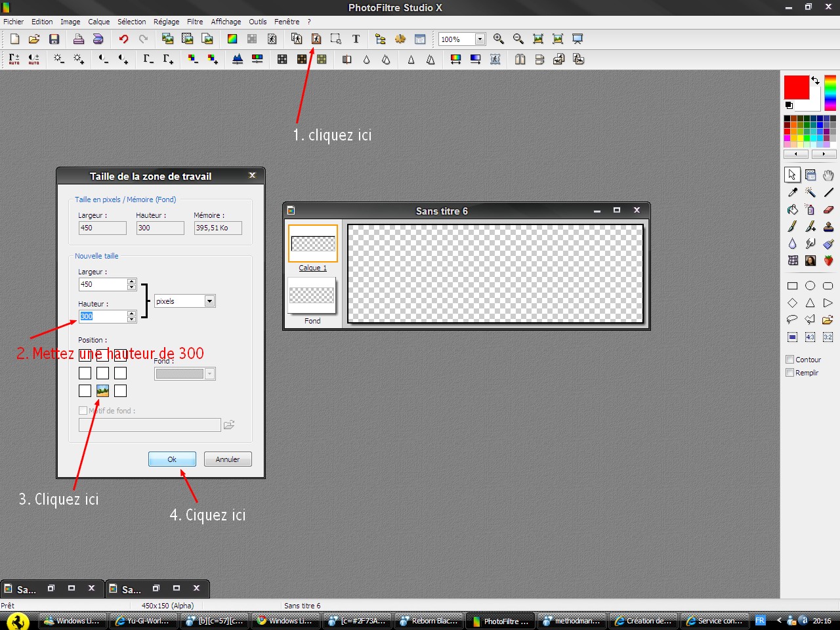Select the Magic Wand tool
This screenshot has height=630, width=840.
coord(810,192)
